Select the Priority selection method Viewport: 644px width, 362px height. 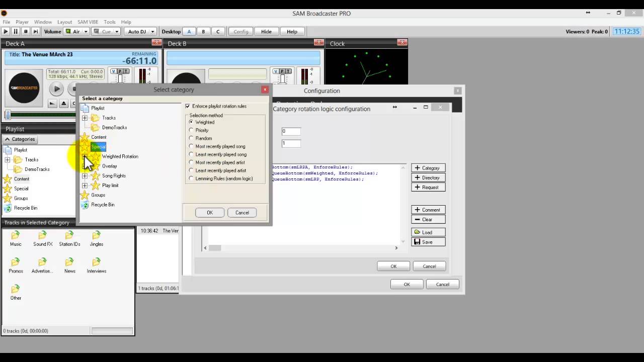pyautogui.click(x=191, y=130)
